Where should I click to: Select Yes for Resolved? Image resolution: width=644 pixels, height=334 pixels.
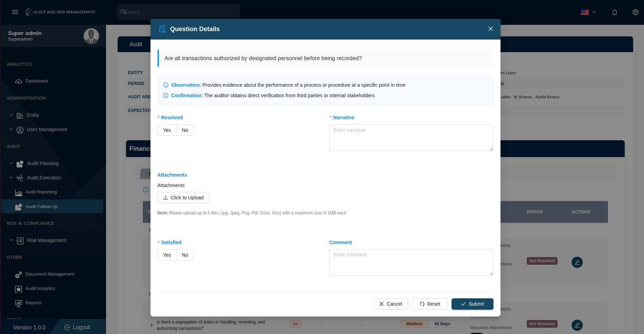point(167,130)
